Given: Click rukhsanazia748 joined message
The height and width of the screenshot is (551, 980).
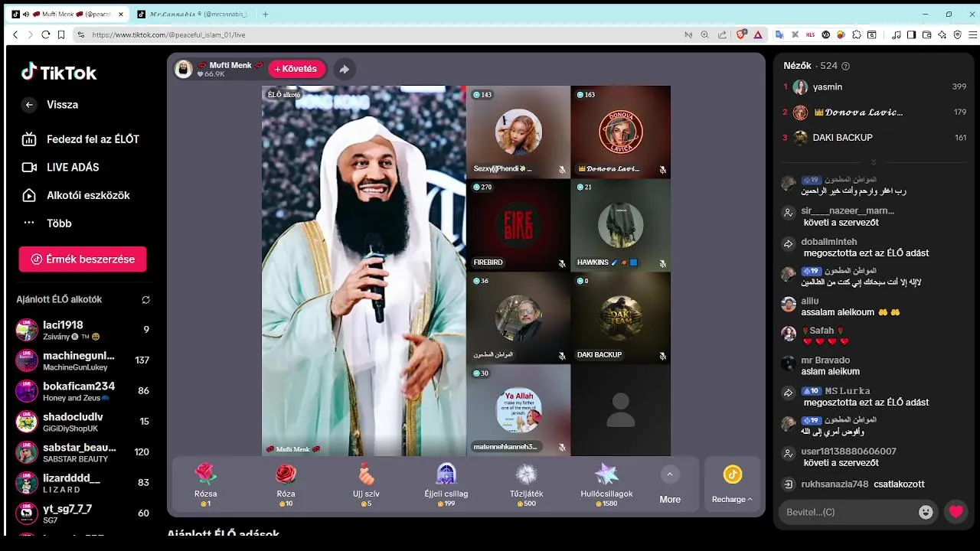Looking at the screenshot, I should pos(863,484).
